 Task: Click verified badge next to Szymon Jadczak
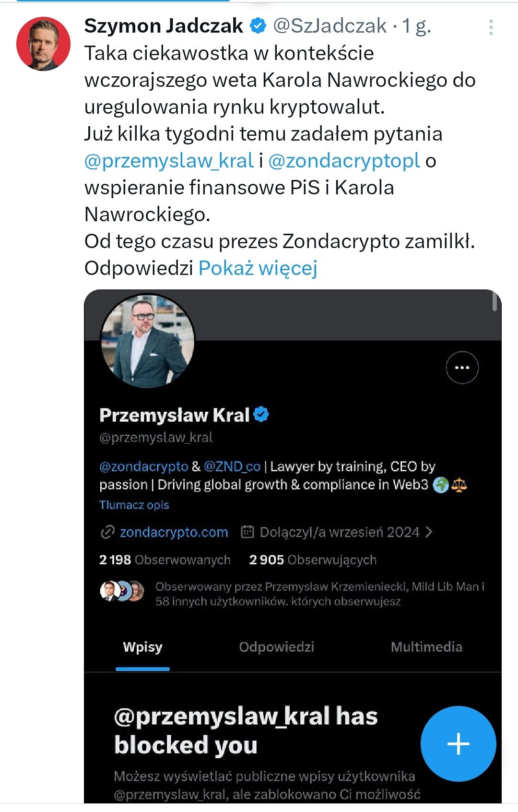pos(259,26)
